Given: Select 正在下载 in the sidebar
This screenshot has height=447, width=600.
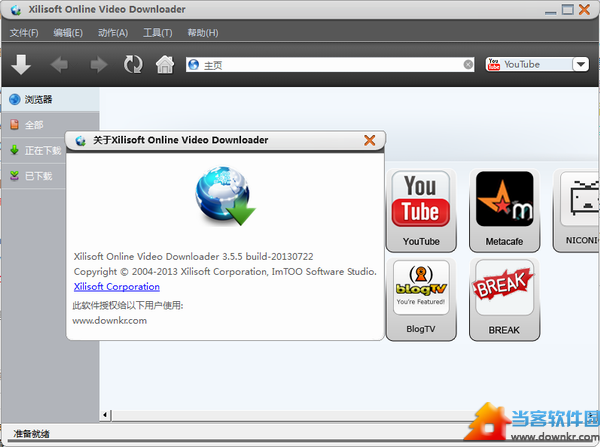Looking at the screenshot, I should click(x=34, y=150).
